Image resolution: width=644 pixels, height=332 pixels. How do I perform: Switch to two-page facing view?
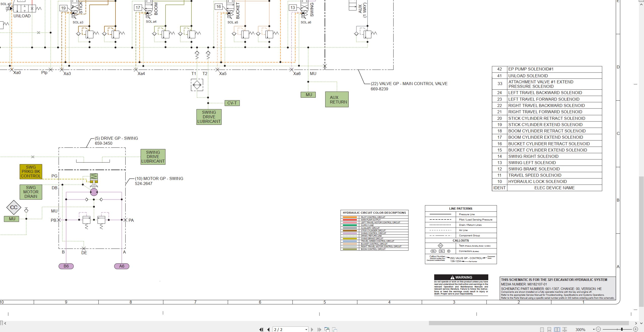coord(557,329)
